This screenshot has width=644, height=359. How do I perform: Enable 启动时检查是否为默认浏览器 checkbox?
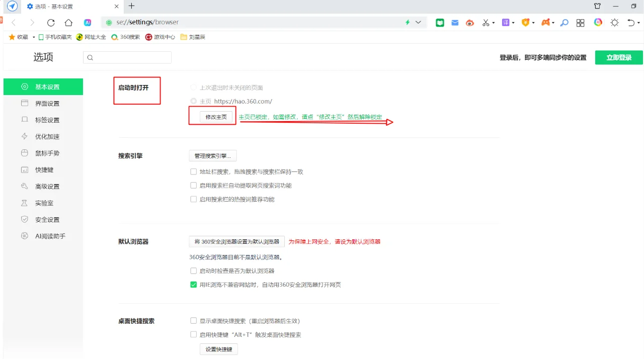194,271
